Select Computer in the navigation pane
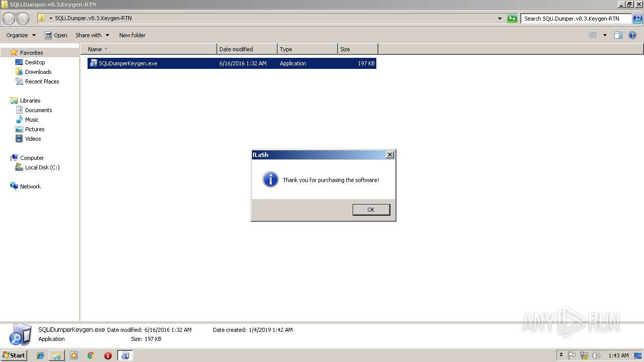 (32, 158)
